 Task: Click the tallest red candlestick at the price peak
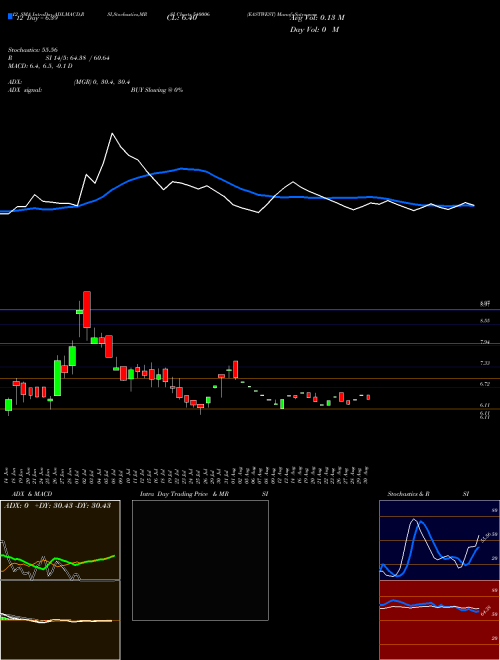[87, 309]
